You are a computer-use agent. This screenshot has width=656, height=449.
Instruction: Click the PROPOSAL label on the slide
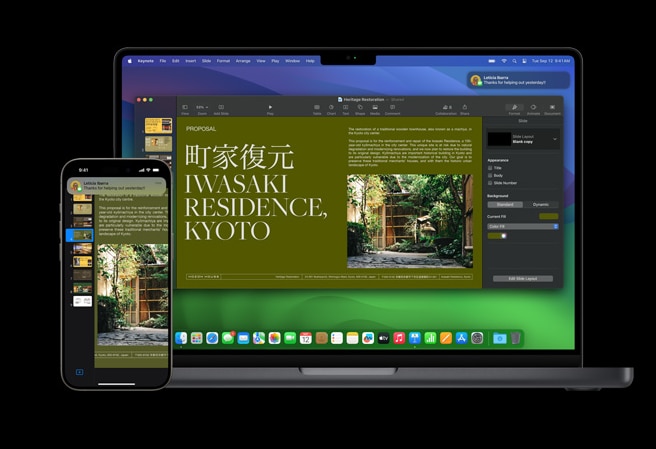(201, 129)
